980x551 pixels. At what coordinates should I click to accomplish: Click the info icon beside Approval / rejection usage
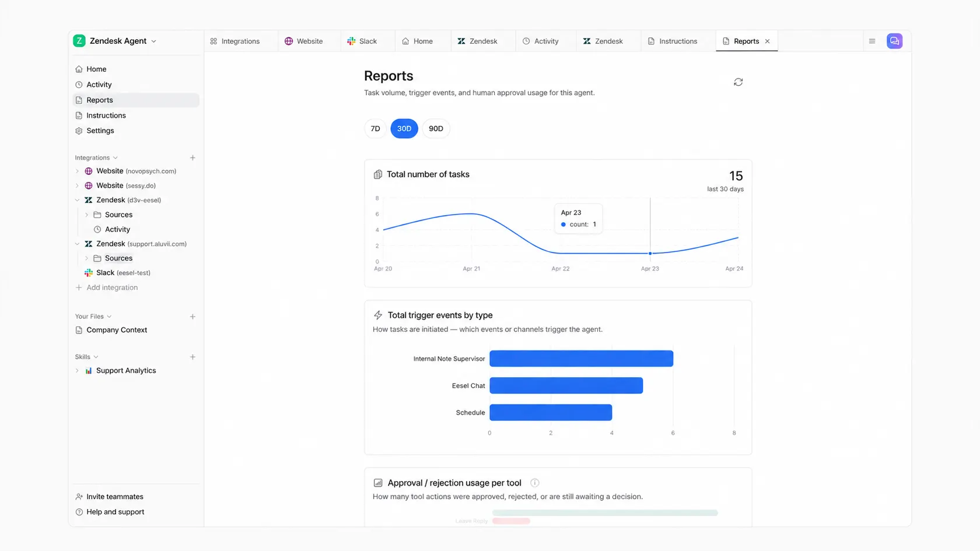pos(534,483)
